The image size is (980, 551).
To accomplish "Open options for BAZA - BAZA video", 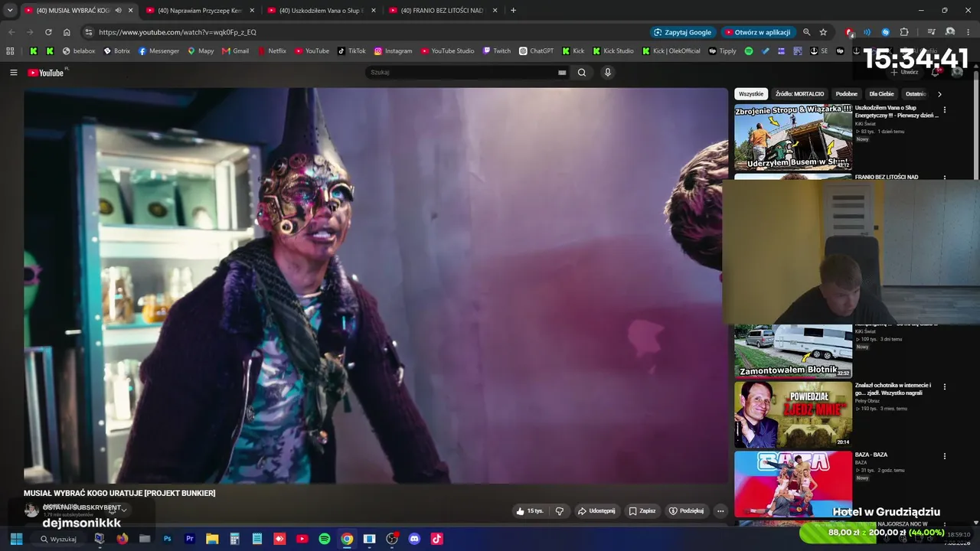I will pos(944,456).
